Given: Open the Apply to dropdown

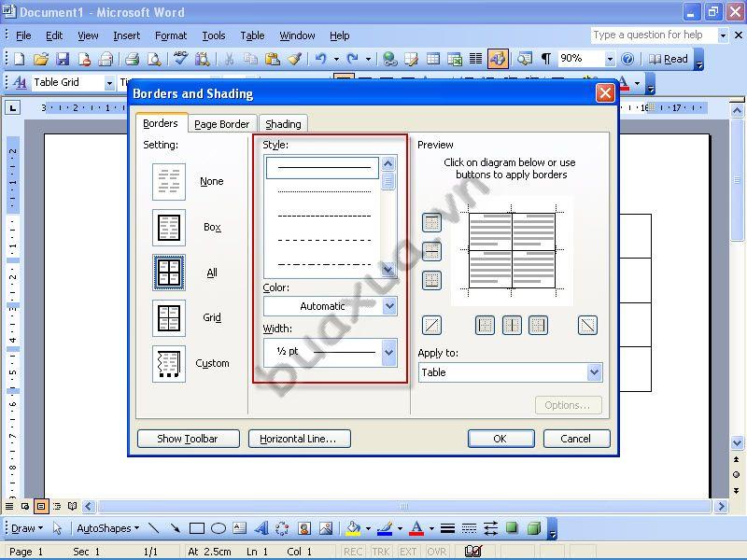Looking at the screenshot, I should pos(594,372).
